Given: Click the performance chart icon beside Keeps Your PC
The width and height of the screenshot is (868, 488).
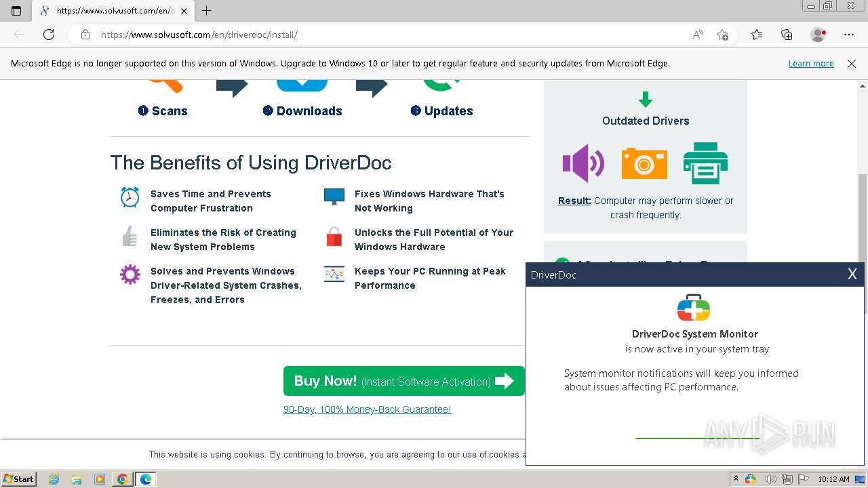Looking at the screenshot, I should [334, 274].
